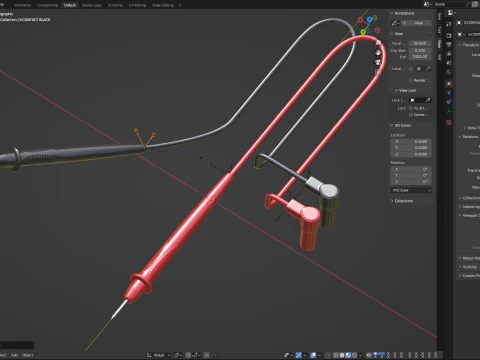Switch to the Compositing workspace tab

(47, 5)
